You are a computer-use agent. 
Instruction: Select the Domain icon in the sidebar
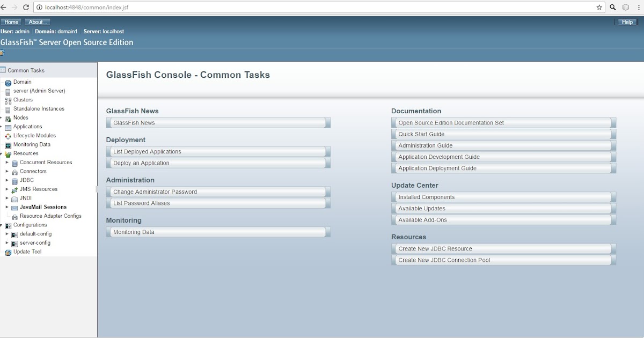click(x=9, y=82)
